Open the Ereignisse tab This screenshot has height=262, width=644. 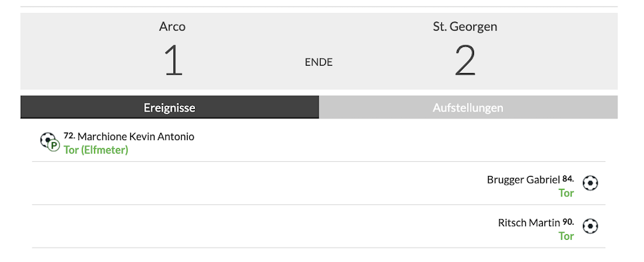pyautogui.click(x=169, y=108)
